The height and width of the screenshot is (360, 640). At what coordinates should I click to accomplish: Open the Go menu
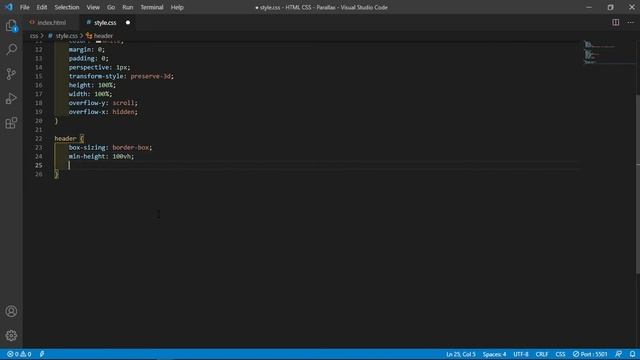(111, 7)
